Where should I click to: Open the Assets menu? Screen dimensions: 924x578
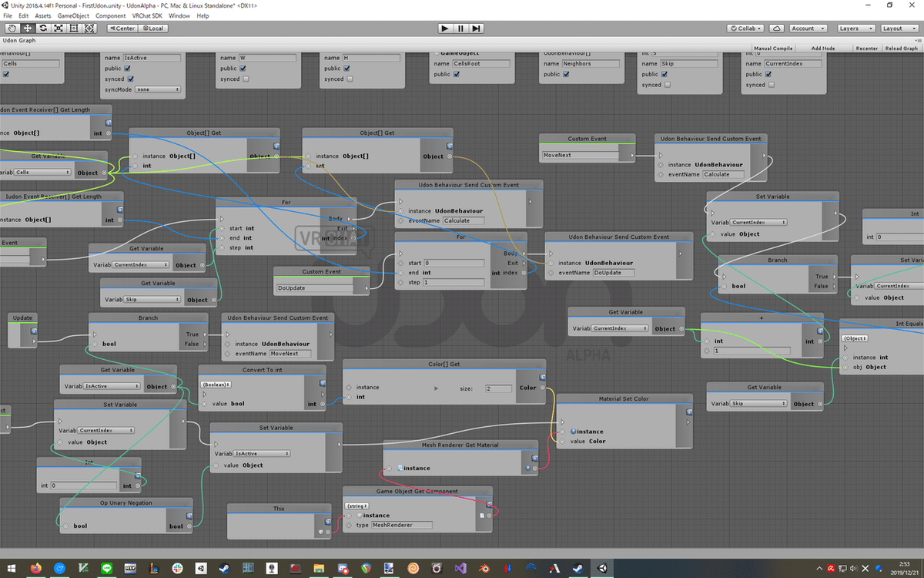click(x=43, y=15)
